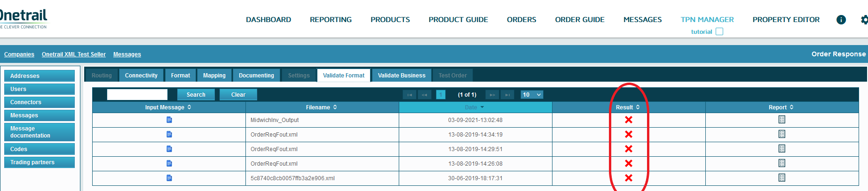
Task: Click the info icon in top navigation
Action: 841,20
